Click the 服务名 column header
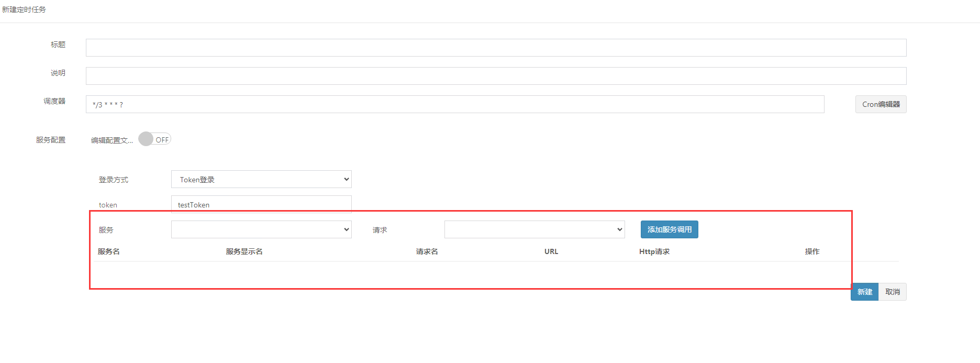Viewport: 980px width, 363px height. click(x=109, y=251)
